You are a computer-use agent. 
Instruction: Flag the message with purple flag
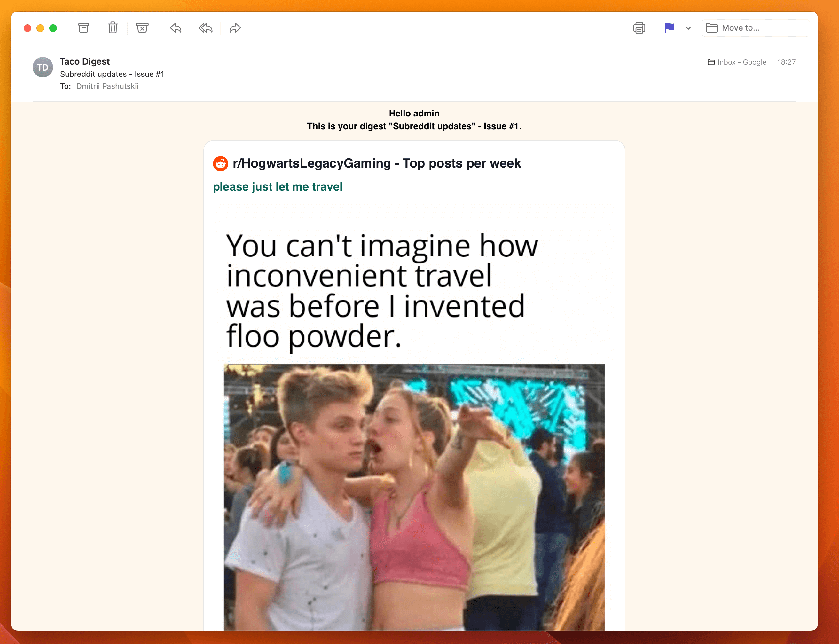(x=669, y=28)
